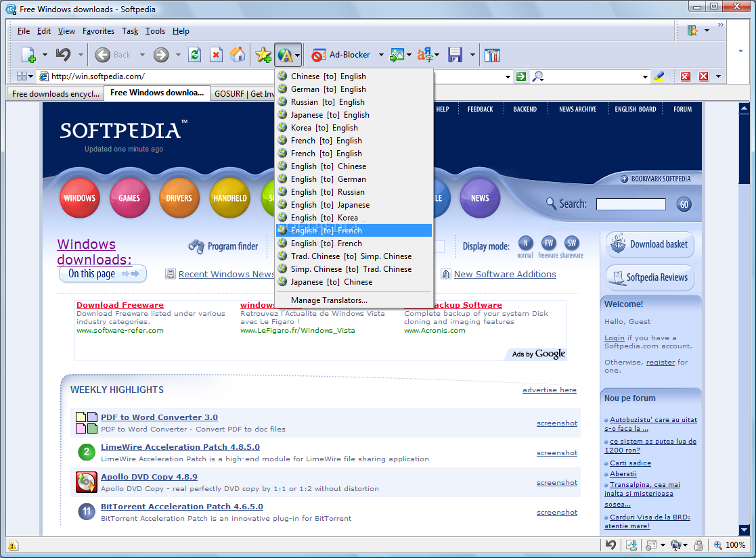This screenshot has height=558, width=756.
Task: Click the zoom magnifier showing 100% in status bar
Action: [718, 545]
